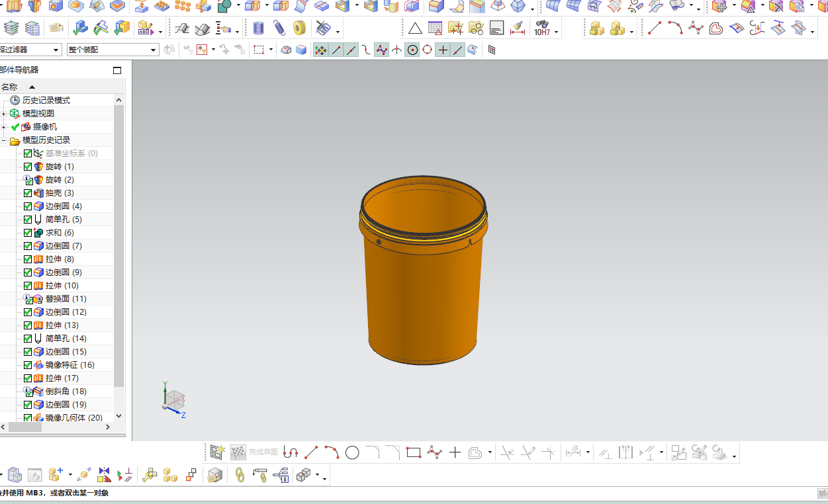Open the rectangle selection mode dropdown arrow
The width and height of the screenshot is (828, 504).
point(271,50)
